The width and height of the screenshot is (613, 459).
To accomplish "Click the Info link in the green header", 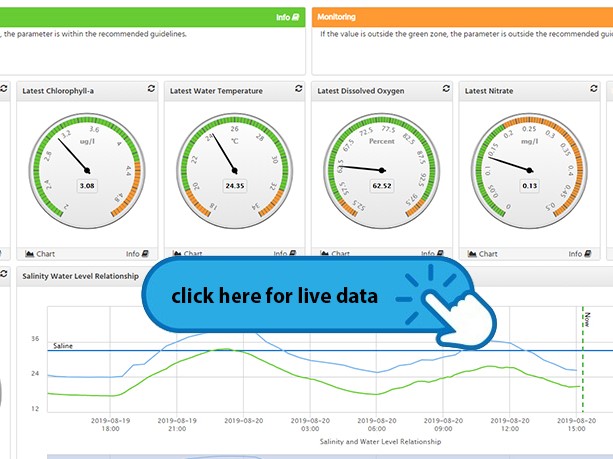I will coord(287,17).
